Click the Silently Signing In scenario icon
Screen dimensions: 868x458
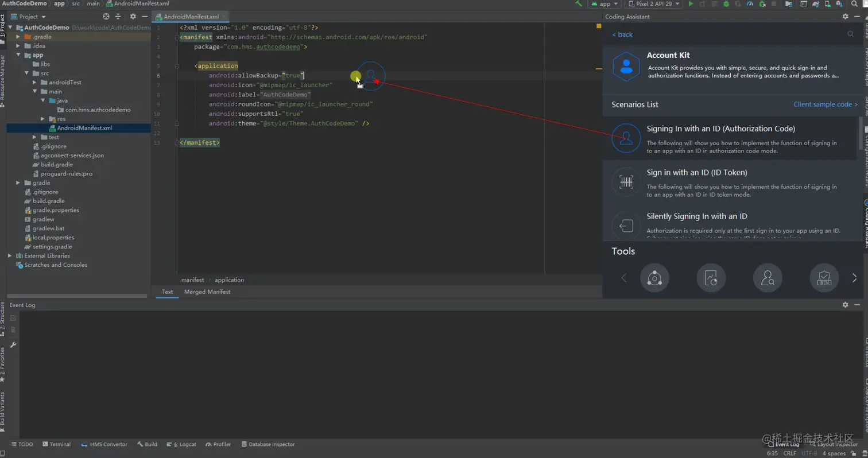626,226
